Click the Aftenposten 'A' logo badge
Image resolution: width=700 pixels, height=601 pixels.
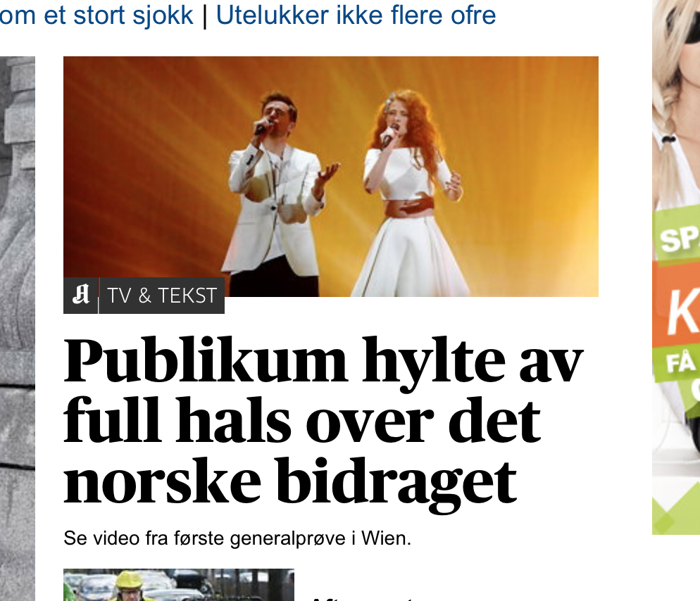[x=80, y=296]
